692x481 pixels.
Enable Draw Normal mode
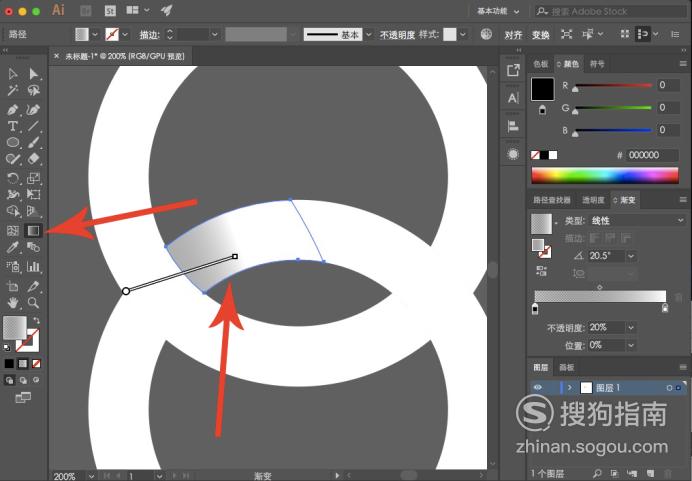pos(9,380)
